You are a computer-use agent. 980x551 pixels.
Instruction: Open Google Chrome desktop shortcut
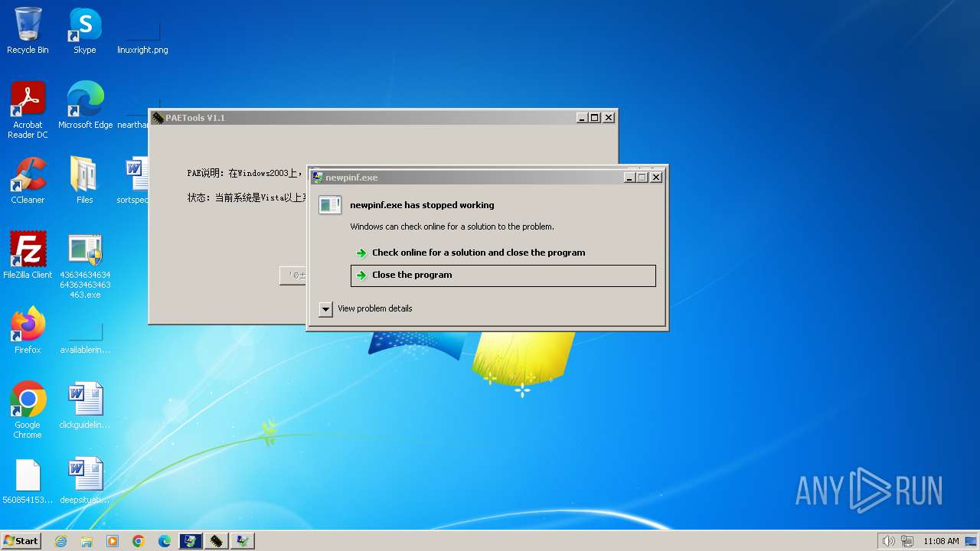coord(28,410)
